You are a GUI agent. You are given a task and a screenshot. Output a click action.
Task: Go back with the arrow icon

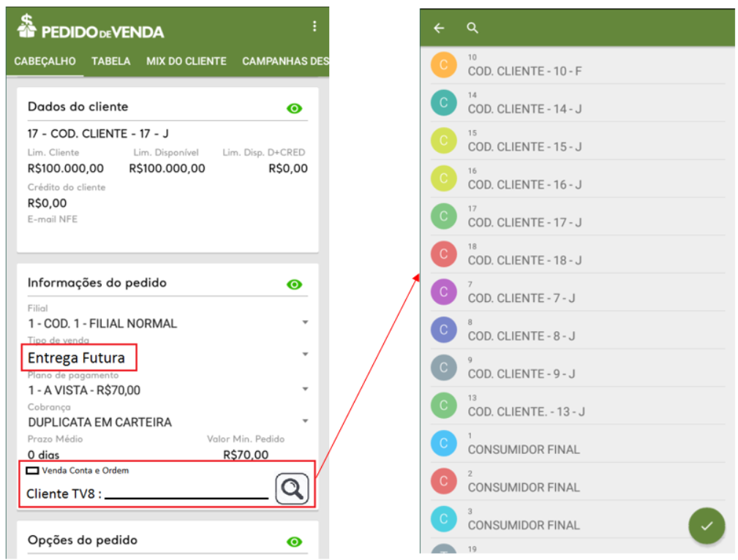tap(439, 29)
